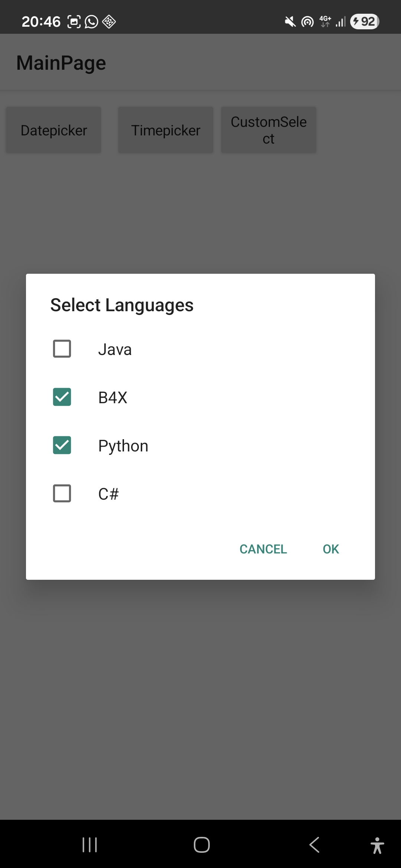Tap the CustomSelect button

click(268, 130)
